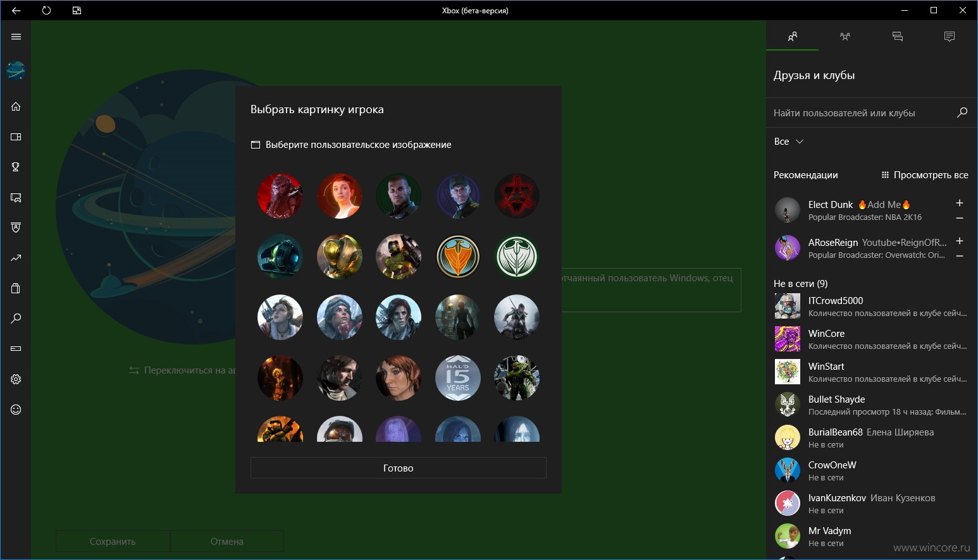Open Search magnifier in left sidebar

coord(16,319)
